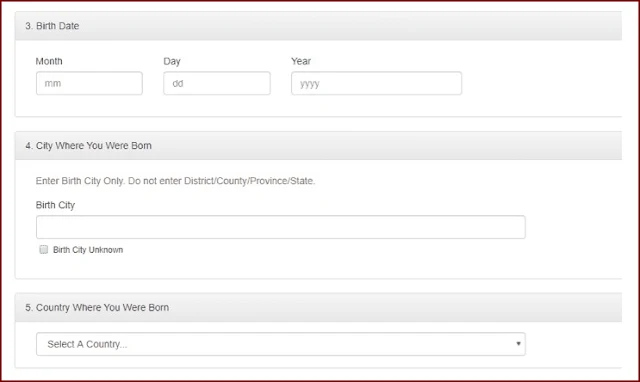Click the 'Day' label
The height and width of the screenshot is (382, 640).
(x=172, y=61)
